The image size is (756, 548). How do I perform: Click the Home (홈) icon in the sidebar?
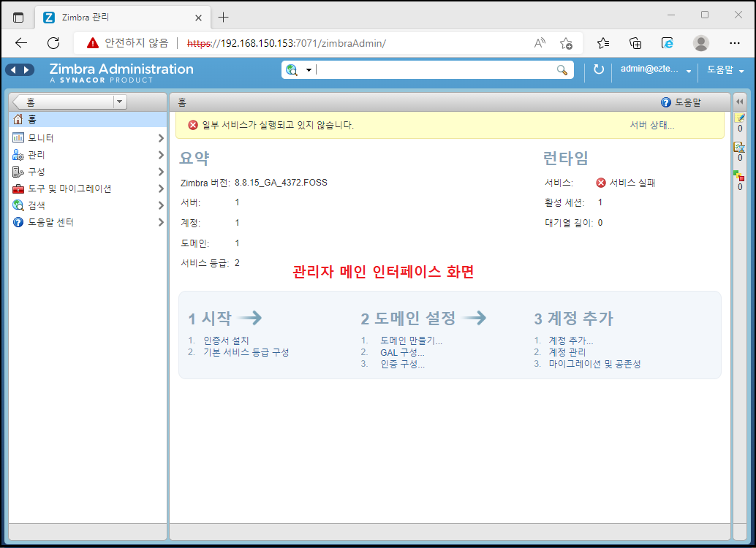point(18,119)
